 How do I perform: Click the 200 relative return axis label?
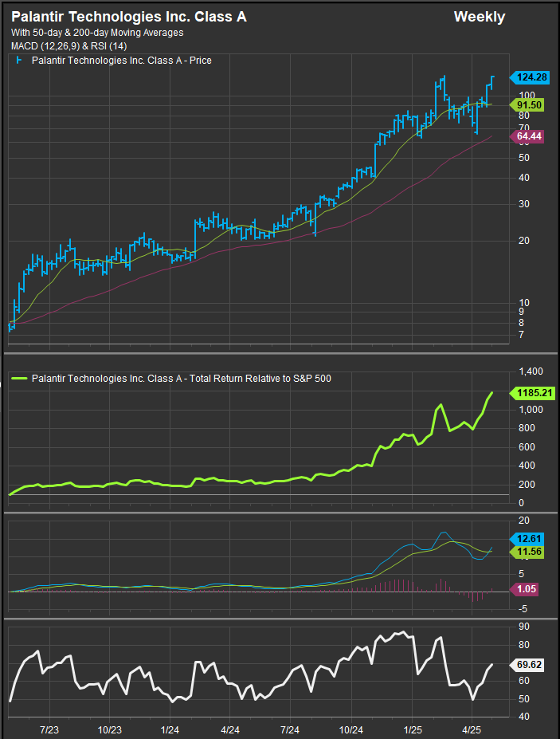(x=527, y=485)
